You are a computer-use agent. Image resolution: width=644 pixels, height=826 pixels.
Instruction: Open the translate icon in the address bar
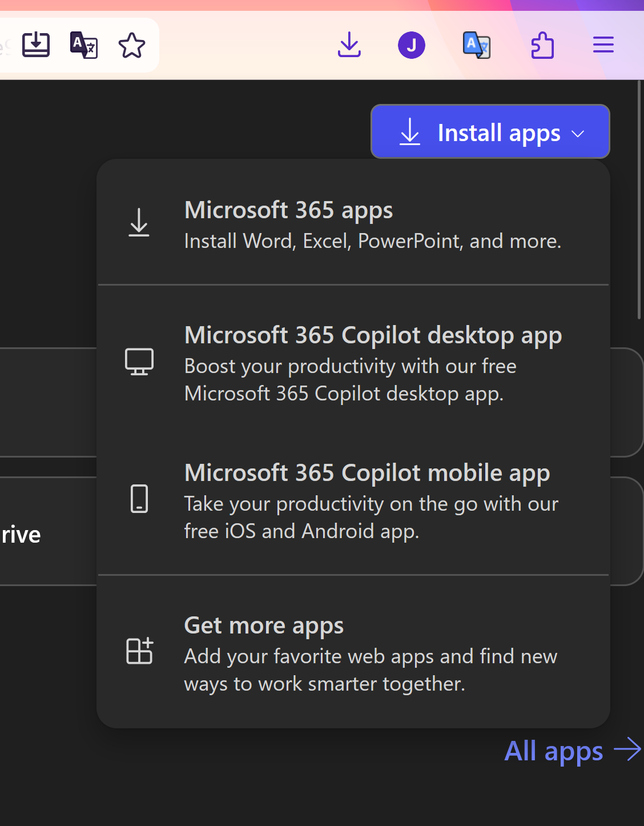pos(83,45)
